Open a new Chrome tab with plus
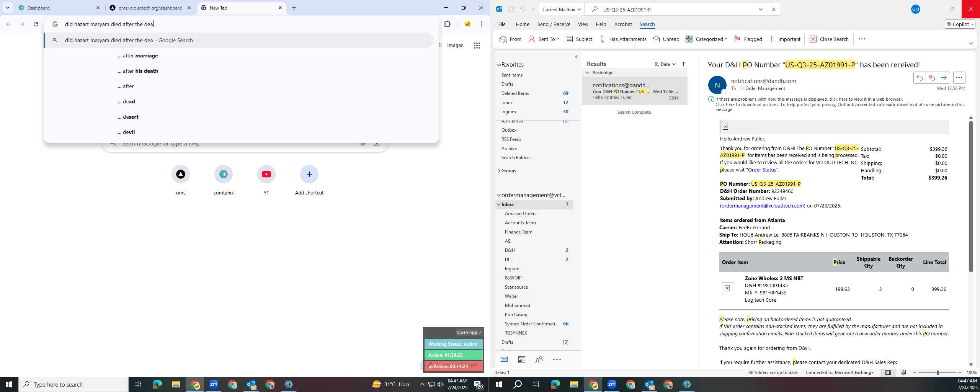Viewport: 980px width, 392px height. pos(294,8)
